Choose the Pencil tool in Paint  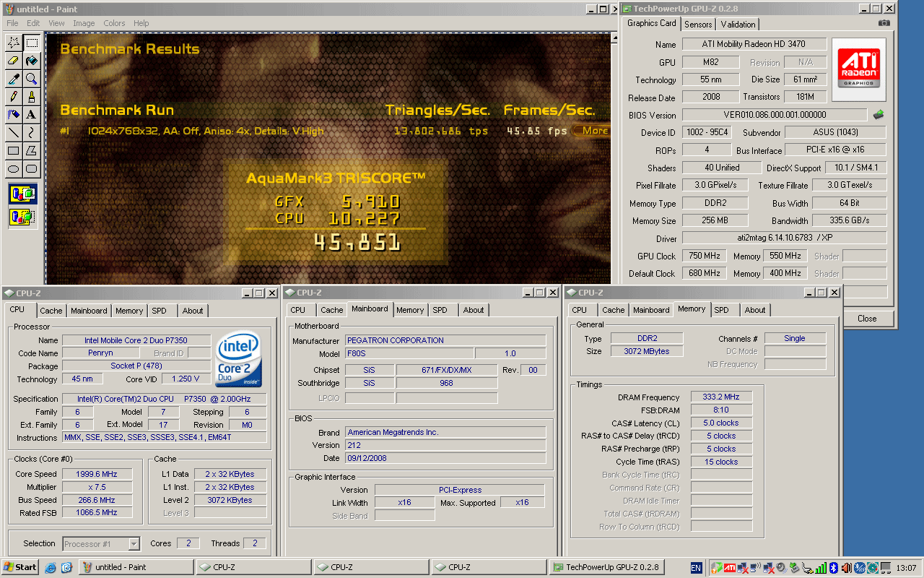(13, 97)
